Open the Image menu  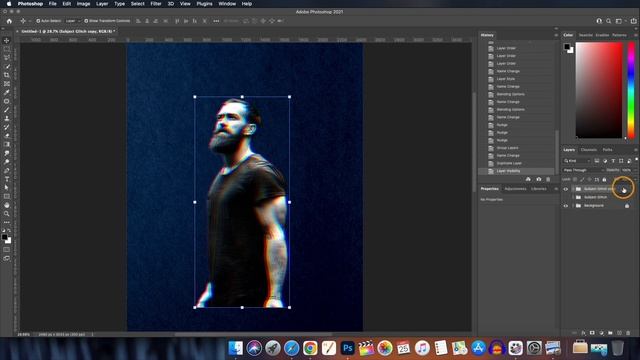click(x=83, y=4)
